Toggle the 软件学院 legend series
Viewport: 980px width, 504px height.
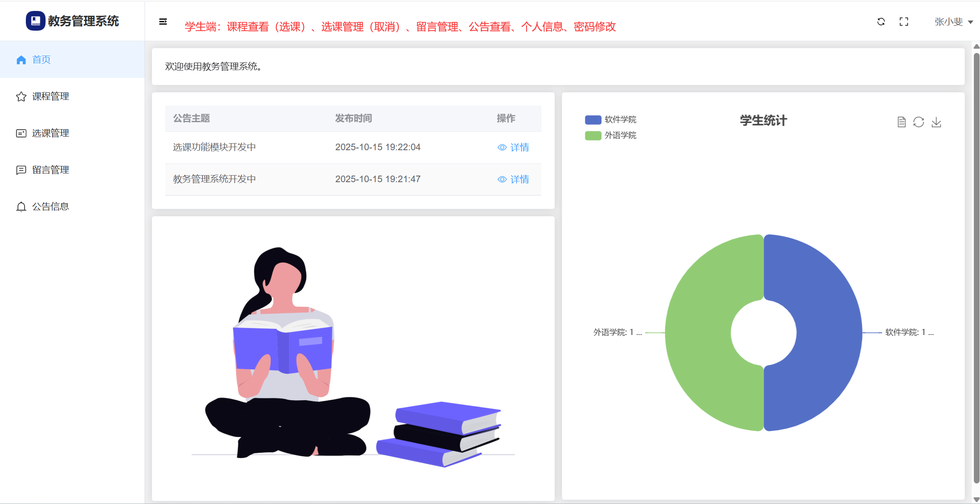593,120
